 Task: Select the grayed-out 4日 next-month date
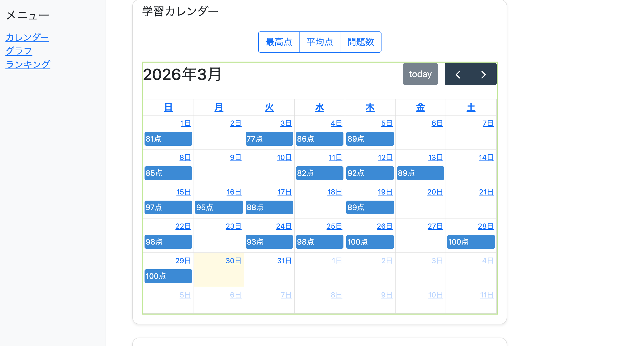488,261
